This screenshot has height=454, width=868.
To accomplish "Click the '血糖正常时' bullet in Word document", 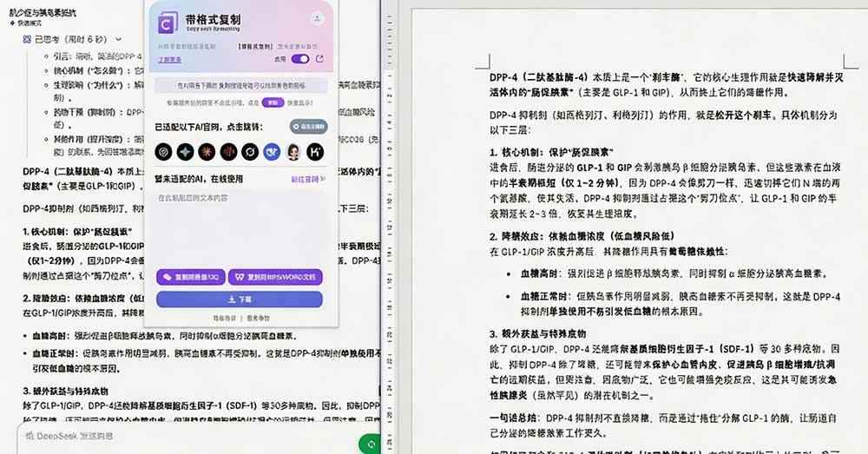I will [x=681, y=304].
